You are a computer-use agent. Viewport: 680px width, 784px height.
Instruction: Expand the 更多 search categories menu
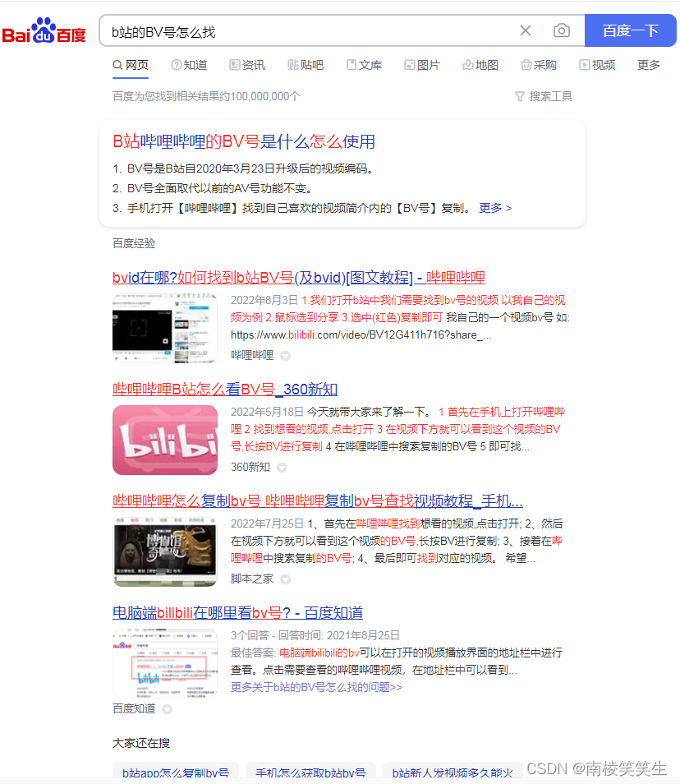(x=648, y=65)
